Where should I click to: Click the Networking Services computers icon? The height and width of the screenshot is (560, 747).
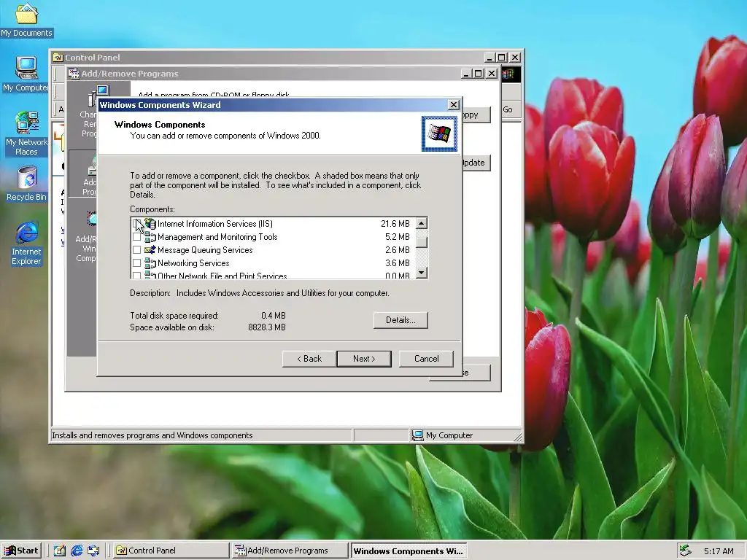point(150,262)
